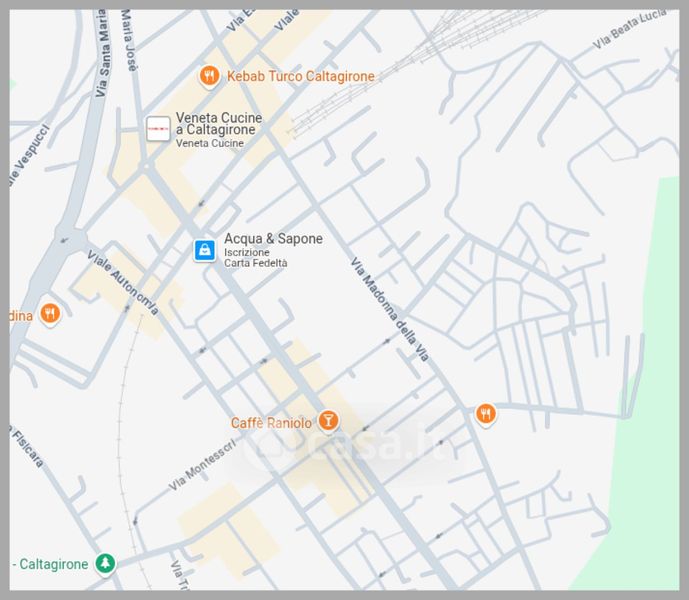Click the blue Acqua & Sapone shopping icon

click(x=204, y=250)
